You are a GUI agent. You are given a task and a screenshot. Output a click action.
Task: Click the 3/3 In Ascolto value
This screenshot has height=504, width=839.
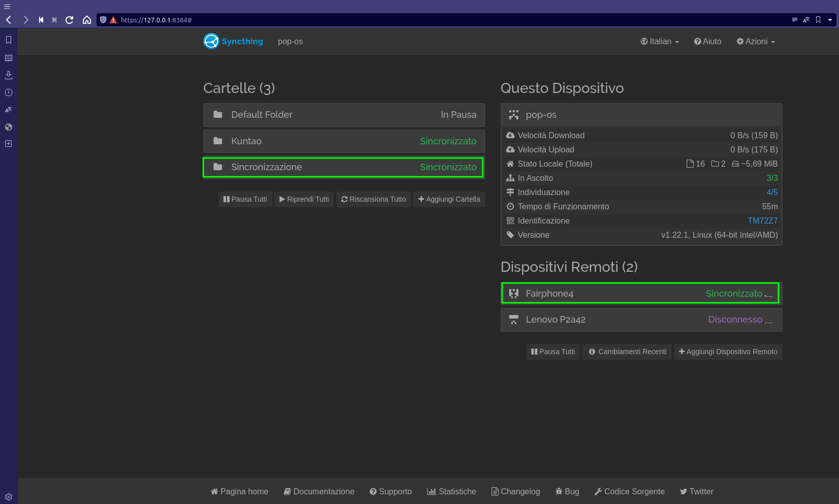772,178
